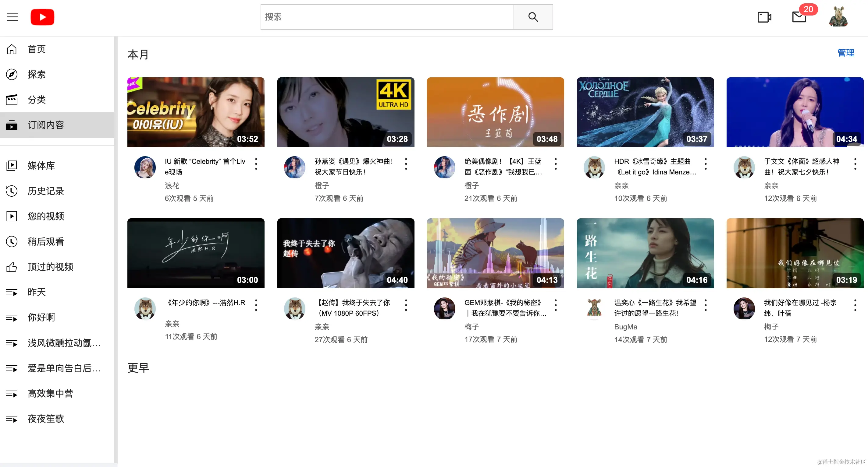Screen dimensions: 868x467
Task: Open the 浪花 channel name link
Action: point(172,185)
